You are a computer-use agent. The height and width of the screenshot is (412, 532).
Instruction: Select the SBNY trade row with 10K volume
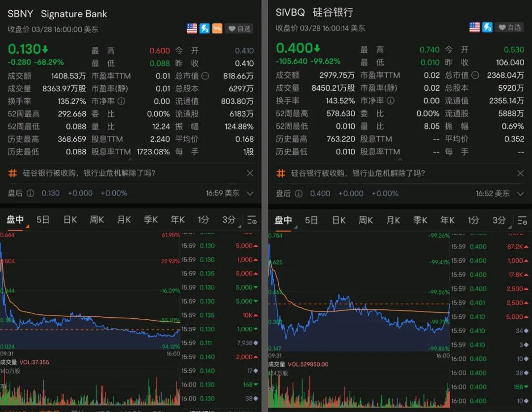pos(220,315)
